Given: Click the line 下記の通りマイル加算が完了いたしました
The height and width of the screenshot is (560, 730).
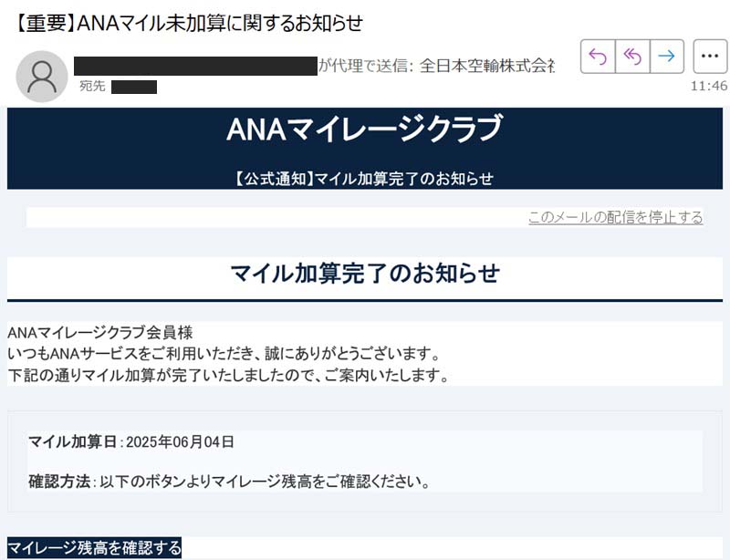Looking at the screenshot, I should tap(228, 375).
